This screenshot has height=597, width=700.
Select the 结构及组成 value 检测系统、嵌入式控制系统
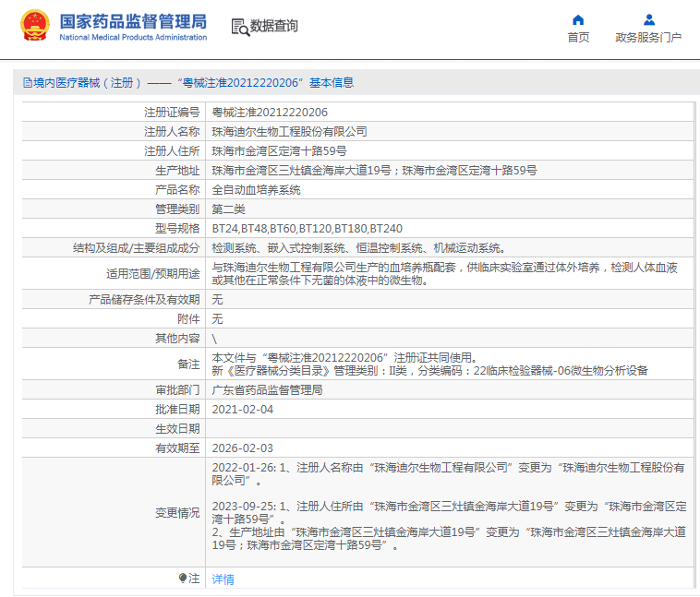[358, 248]
